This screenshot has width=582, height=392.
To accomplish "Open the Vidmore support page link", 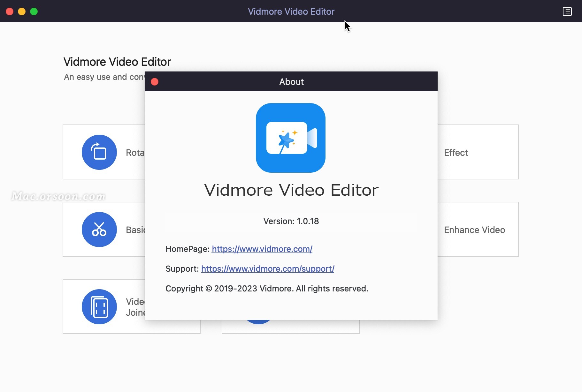I will tap(267, 269).
